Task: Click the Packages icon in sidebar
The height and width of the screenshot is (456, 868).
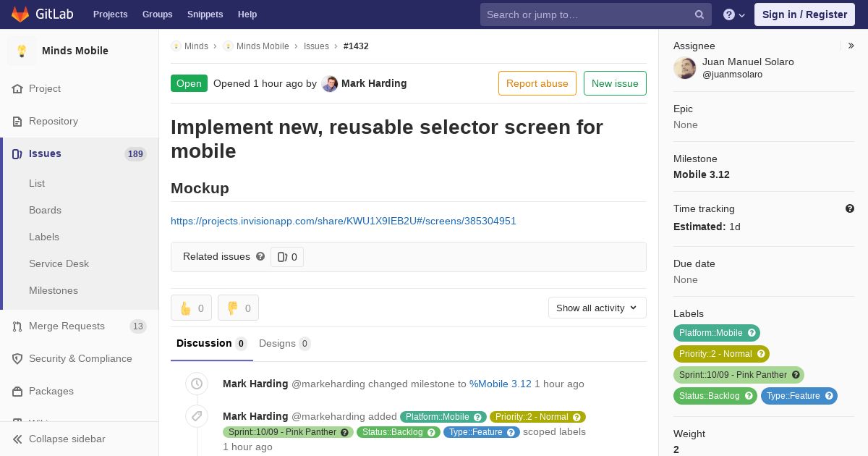Action: [x=17, y=391]
